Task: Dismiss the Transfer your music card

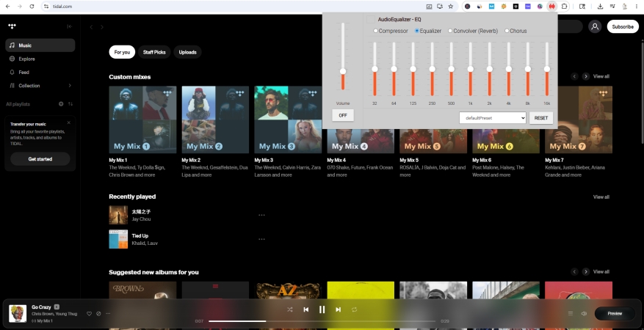Action: (68, 122)
